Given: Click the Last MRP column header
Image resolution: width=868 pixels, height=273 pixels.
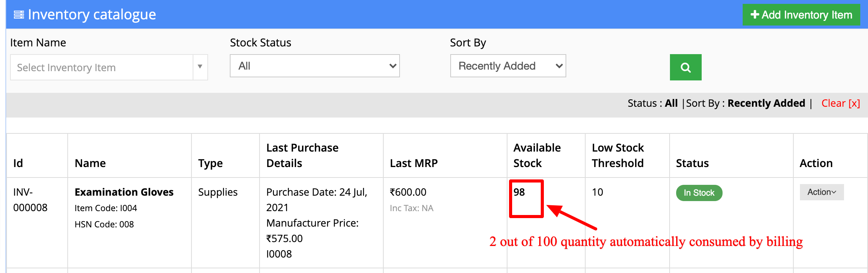Looking at the screenshot, I should point(414,163).
